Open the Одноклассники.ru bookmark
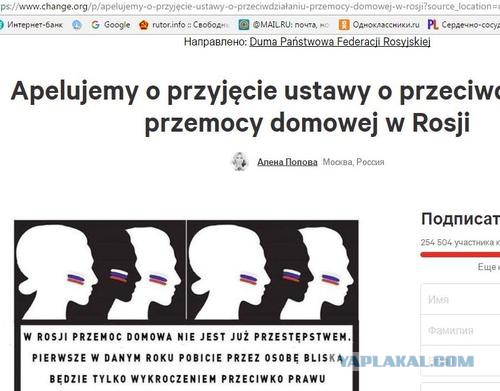This screenshot has width=500, height=391. pos(379,24)
